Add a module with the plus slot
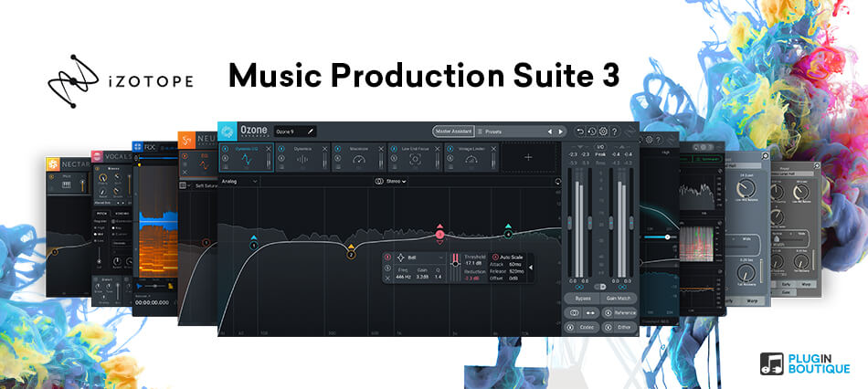Screen dimensions: 868x389 pyautogui.click(x=529, y=157)
